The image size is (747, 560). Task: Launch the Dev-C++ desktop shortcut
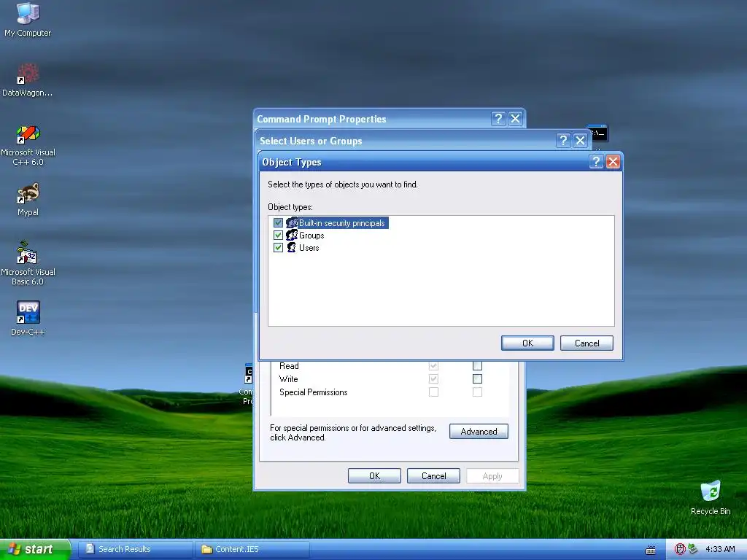tap(28, 318)
